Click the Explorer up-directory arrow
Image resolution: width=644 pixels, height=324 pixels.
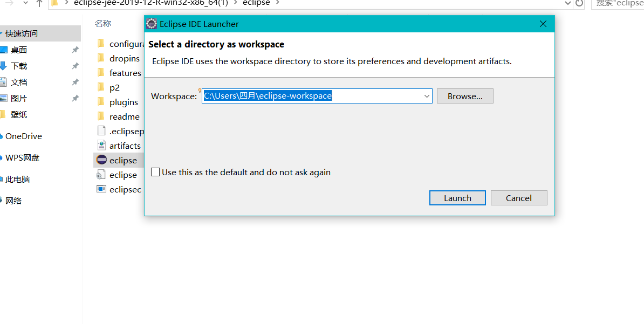pyautogui.click(x=39, y=3)
